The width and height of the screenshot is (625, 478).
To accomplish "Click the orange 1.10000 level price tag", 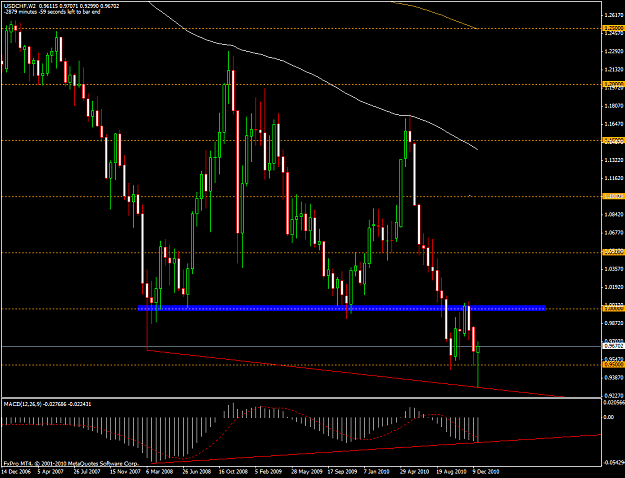I will 614,197.
